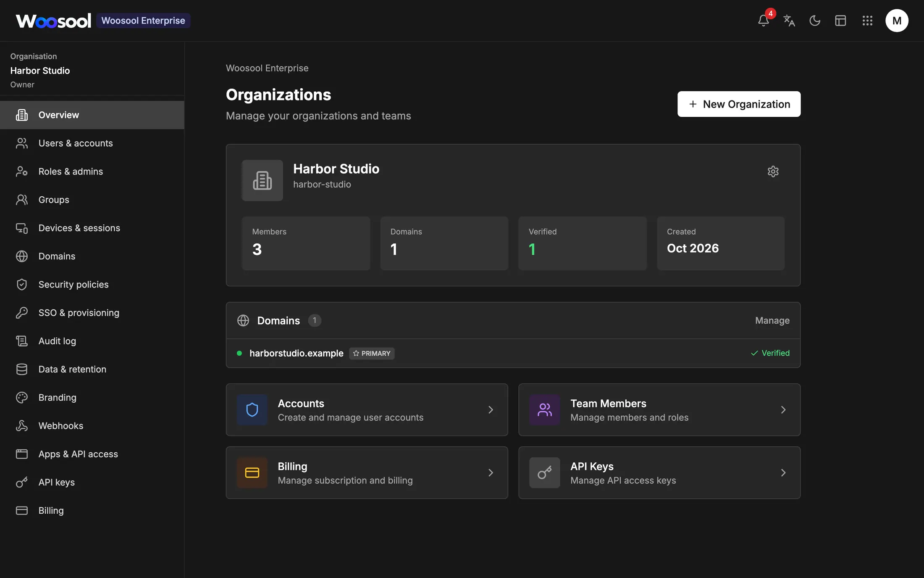Click the Woosool logo
The height and width of the screenshot is (578, 924).
point(53,21)
